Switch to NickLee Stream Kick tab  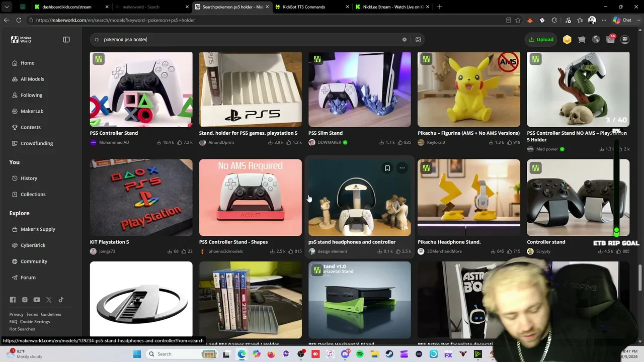[x=392, y=7]
